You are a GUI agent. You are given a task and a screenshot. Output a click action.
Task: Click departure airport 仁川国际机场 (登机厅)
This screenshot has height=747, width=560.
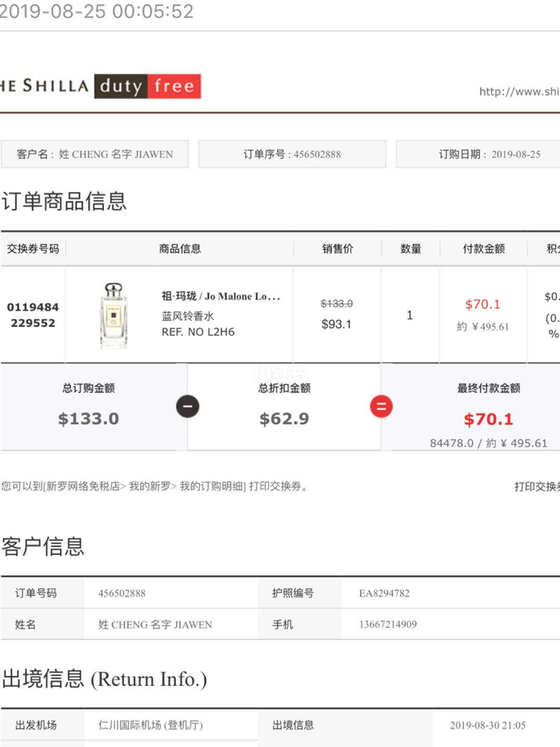pyautogui.click(x=150, y=725)
